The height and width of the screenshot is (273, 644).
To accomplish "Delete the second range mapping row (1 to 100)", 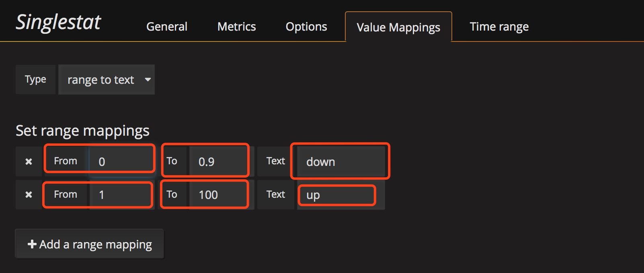I will click(29, 194).
